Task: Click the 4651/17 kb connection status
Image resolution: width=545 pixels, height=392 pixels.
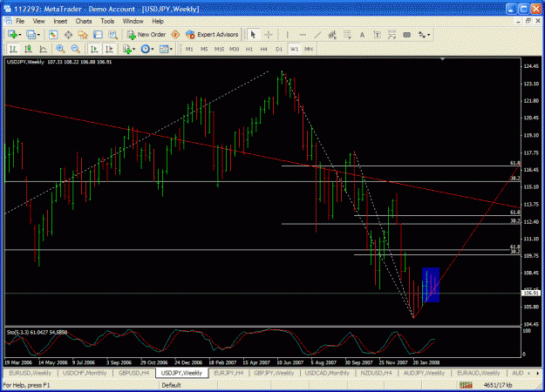Action: click(498, 385)
